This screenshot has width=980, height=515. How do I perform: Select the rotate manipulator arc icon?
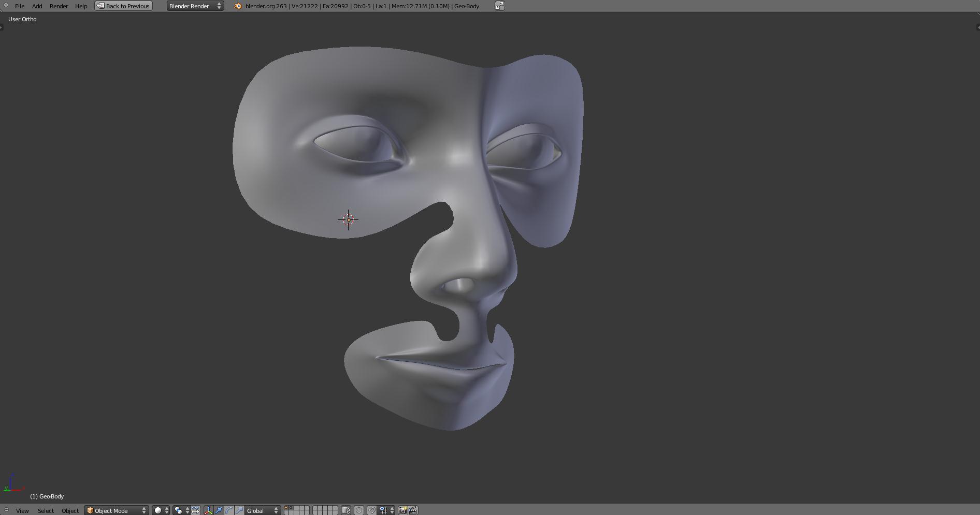pyautogui.click(x=229, y=510)
